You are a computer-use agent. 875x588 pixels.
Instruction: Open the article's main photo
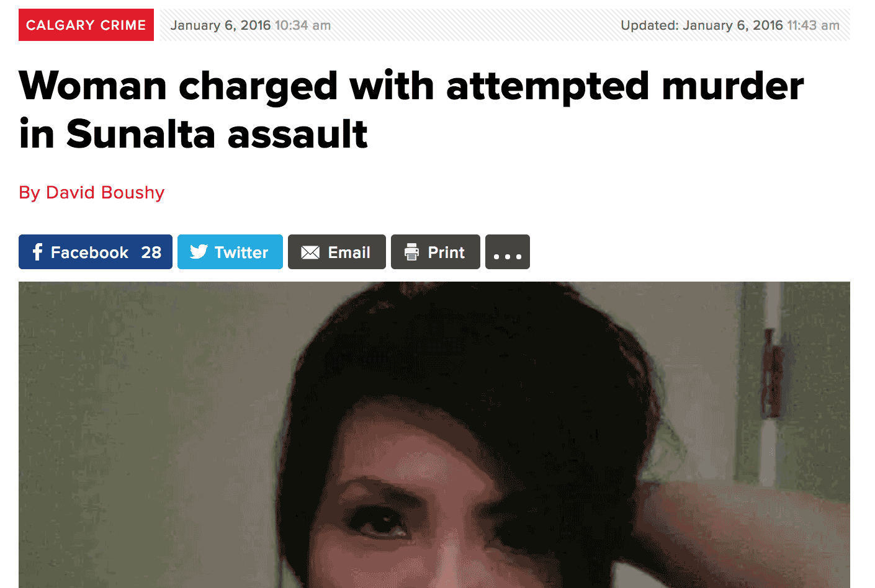coord(434,435)
